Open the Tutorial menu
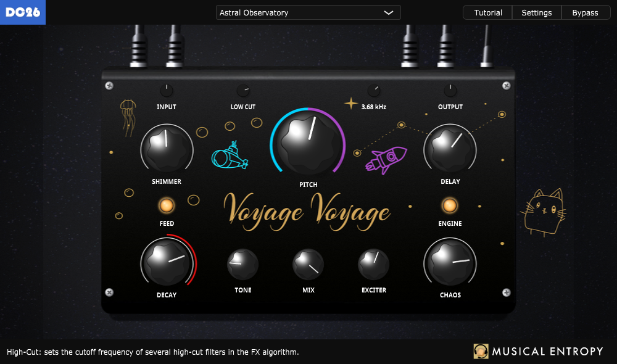The image size is (617, 364). tap(488, 12)
